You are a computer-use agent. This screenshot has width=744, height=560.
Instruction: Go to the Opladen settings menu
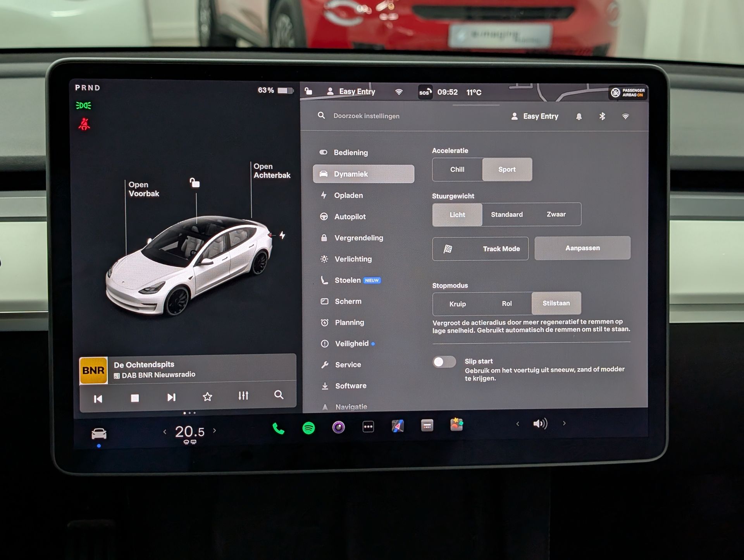point(348,196)
